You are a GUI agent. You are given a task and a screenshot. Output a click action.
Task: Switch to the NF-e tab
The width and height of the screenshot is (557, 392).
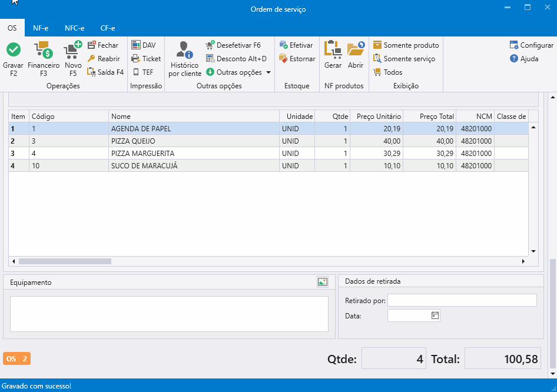tap(41, 28)
